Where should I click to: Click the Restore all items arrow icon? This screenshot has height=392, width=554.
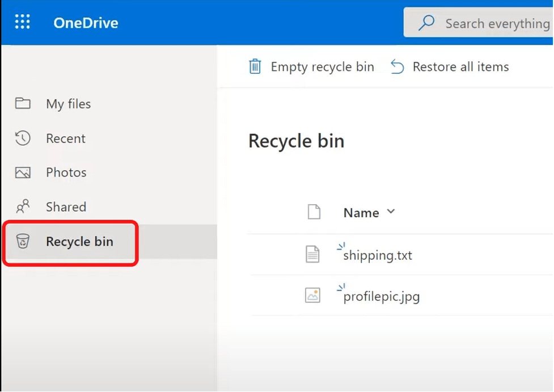[x=397, y=66]
